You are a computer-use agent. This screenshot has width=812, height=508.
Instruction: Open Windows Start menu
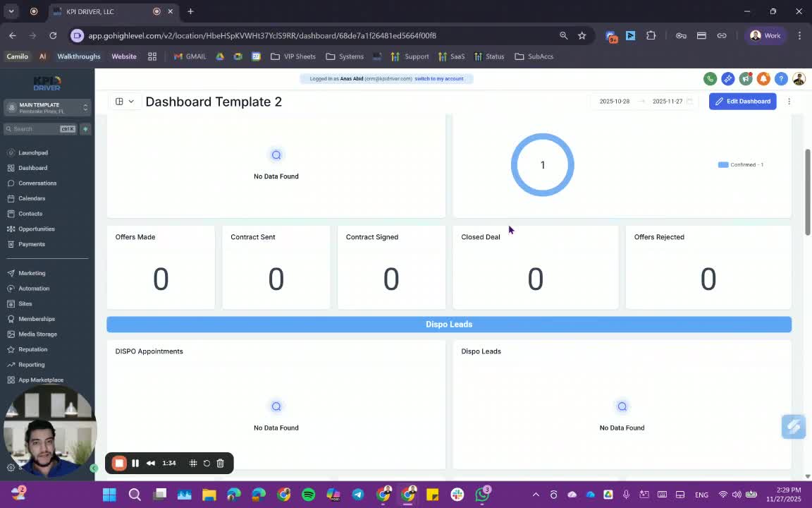click(109, 495)
